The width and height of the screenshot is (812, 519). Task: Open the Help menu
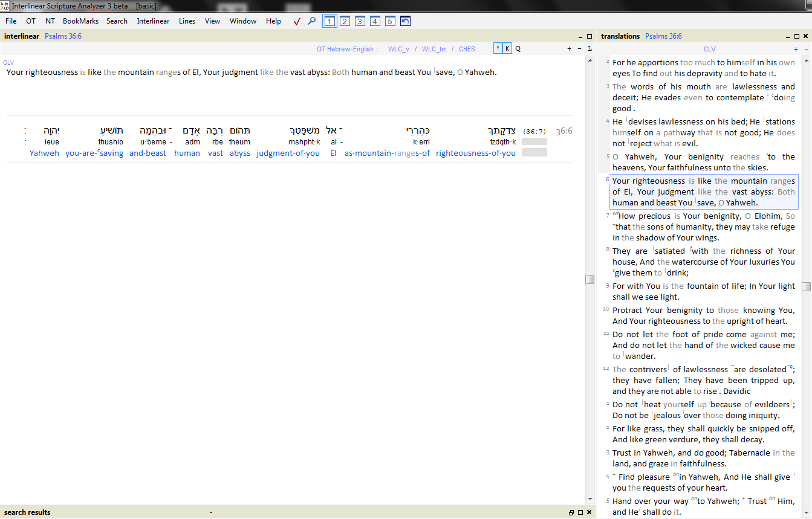(x=273, y=21)
